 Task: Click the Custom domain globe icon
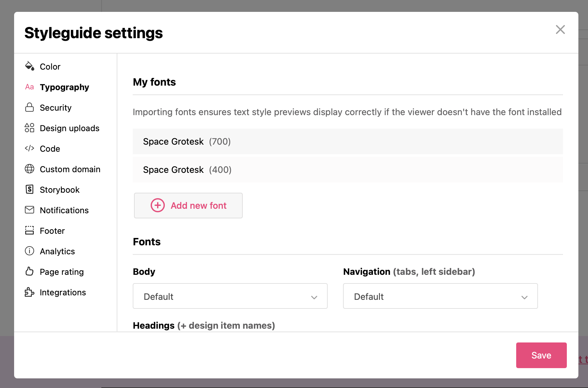tap(29, 169)
